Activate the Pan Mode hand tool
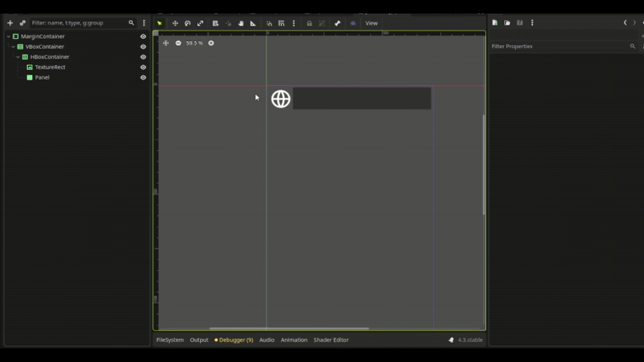 point(241,23)
